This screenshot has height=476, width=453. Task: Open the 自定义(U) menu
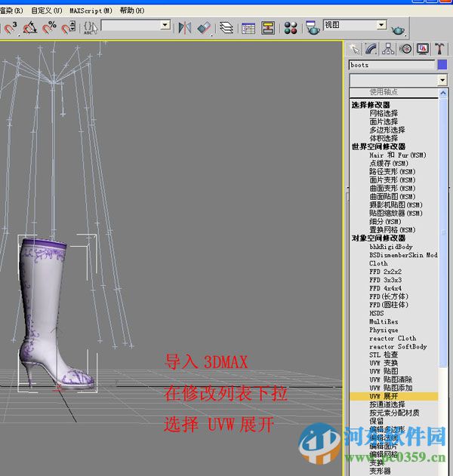(47, 11)
